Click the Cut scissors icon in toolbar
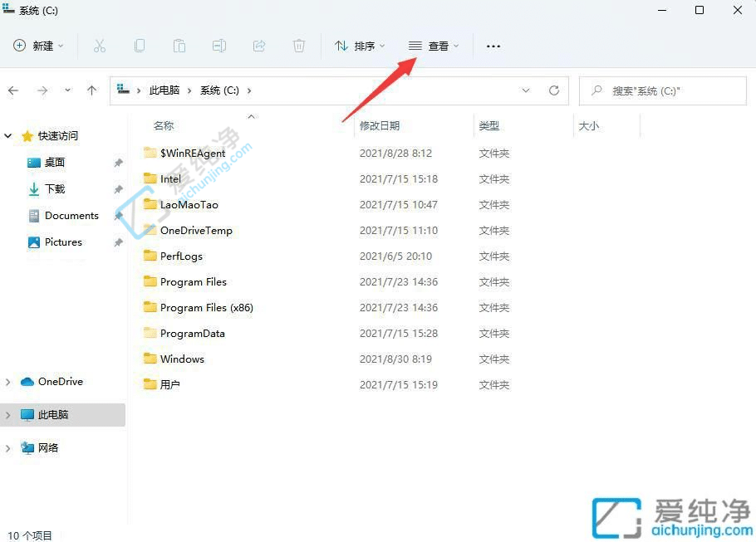This screenshot has height=542, width=756. tap(100, 46)
